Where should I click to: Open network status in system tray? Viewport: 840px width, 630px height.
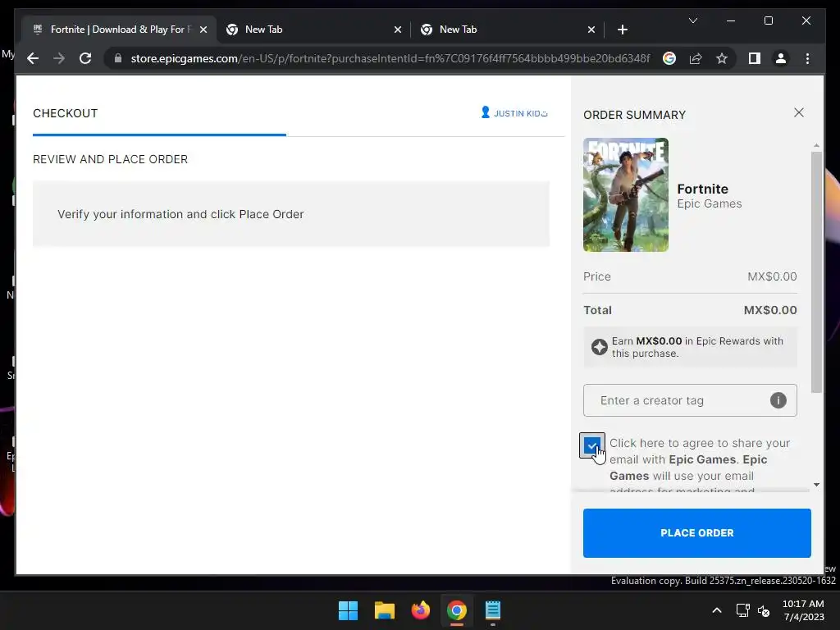[742, 610]
